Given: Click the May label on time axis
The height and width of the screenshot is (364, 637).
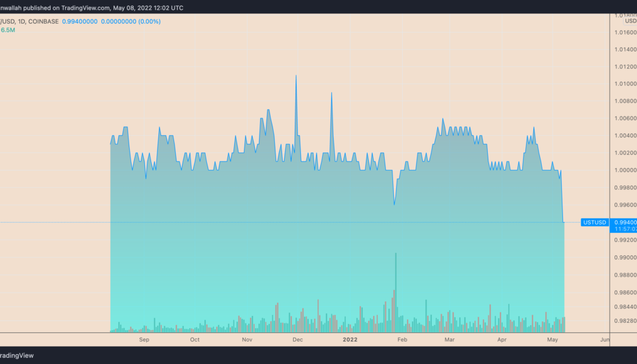Looking at the screenshot, I should [553, 340].
